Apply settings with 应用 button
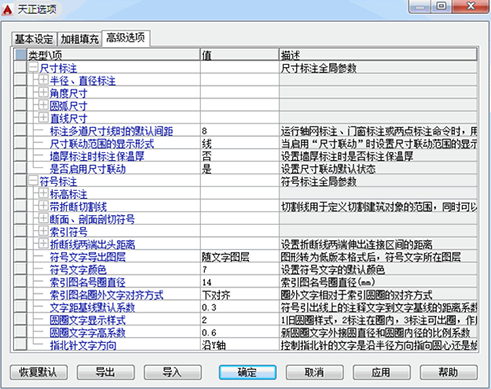The width and height of the screenshot is (491, 389). 382,372
